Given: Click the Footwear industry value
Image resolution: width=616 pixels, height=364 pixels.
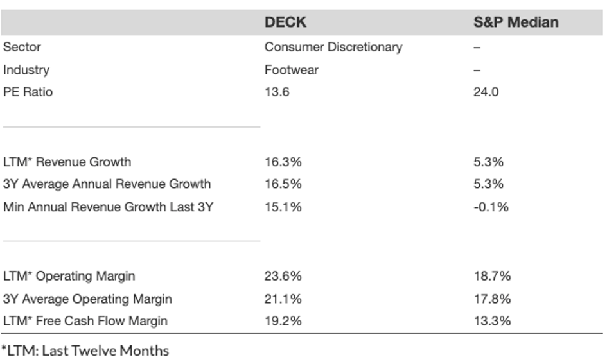Looking at the screenshot, I should click(x=291, y=70).
